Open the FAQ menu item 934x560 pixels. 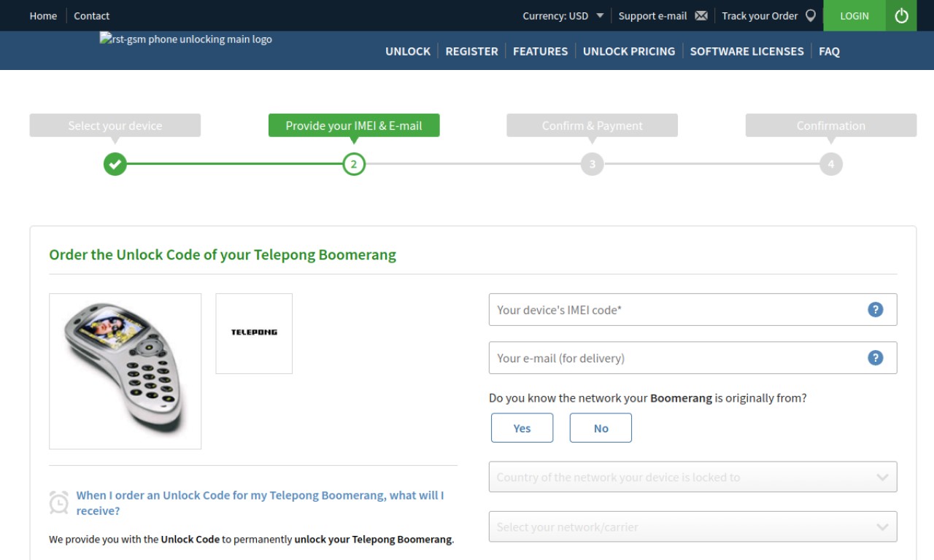coord(829,51)
